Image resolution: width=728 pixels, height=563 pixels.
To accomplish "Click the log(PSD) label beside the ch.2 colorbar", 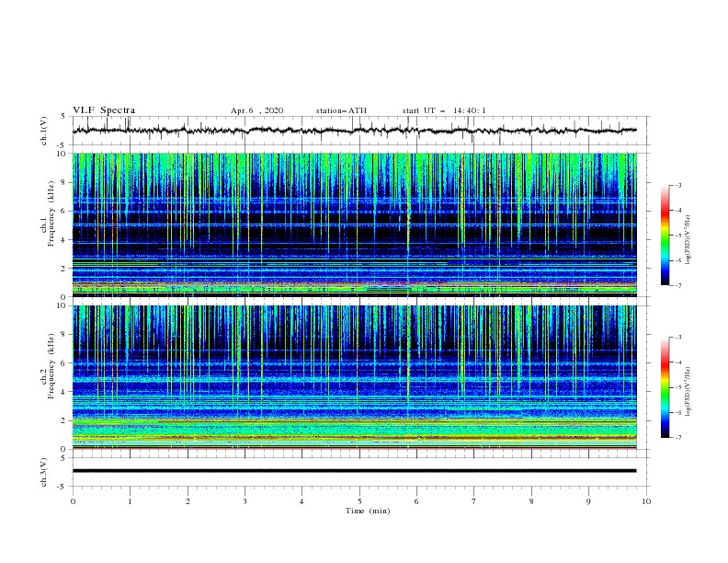I will pyautogui.click(x=688, y=391).
